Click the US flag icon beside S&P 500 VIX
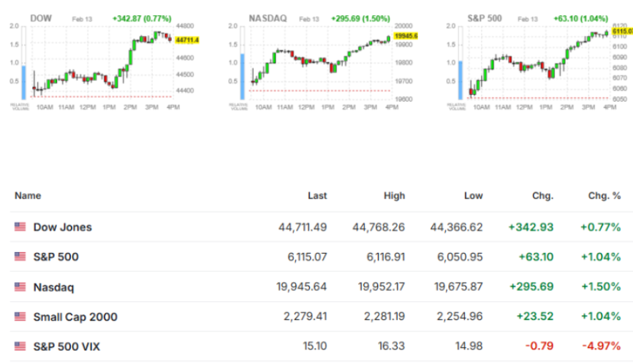The image size is (633, 364). 20,346
